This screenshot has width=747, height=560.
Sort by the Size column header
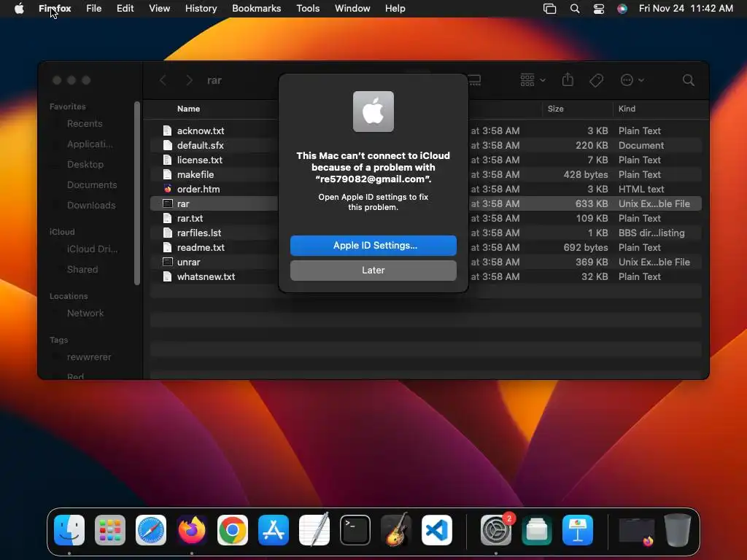[555, 109]
